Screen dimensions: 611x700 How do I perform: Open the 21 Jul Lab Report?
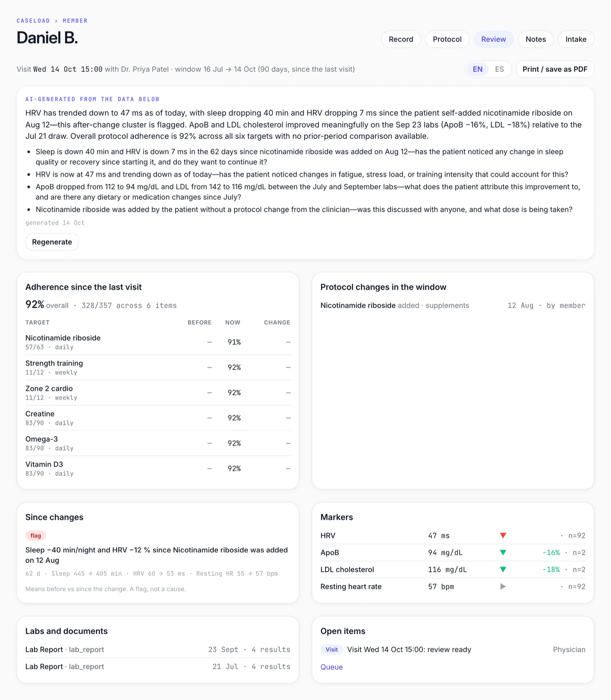pyautogui.click(x=158, y=667)
